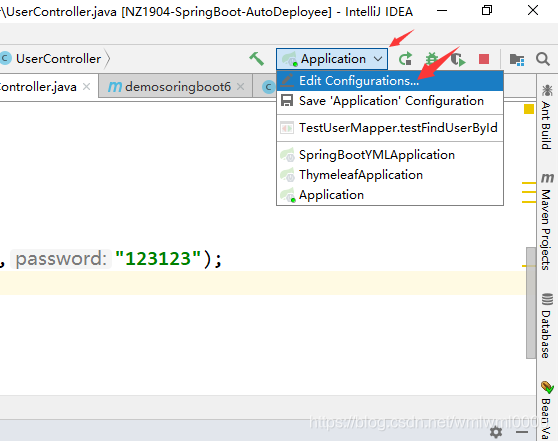
Task: Click the editor vertical scrollbar thumb
Action: (x=531, y=303)
